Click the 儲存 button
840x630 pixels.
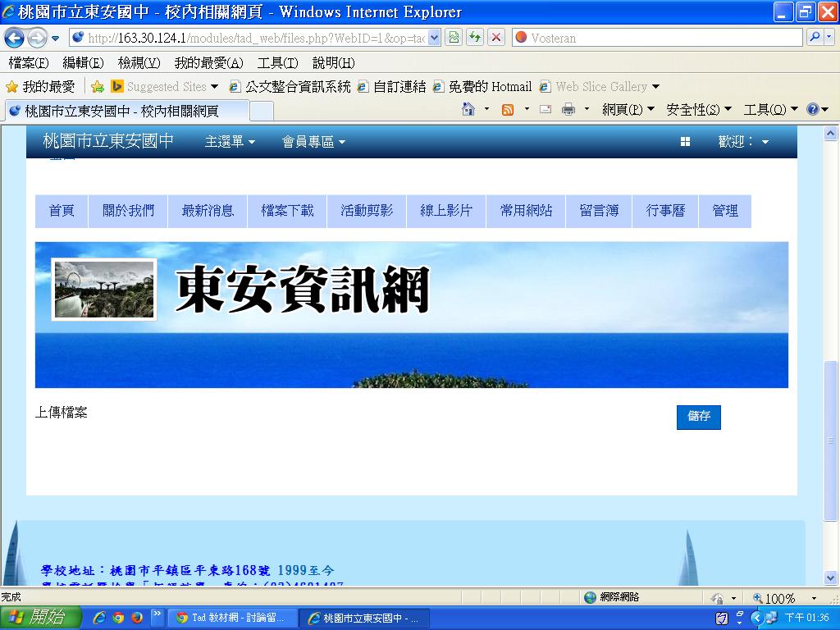coord(699,417)
